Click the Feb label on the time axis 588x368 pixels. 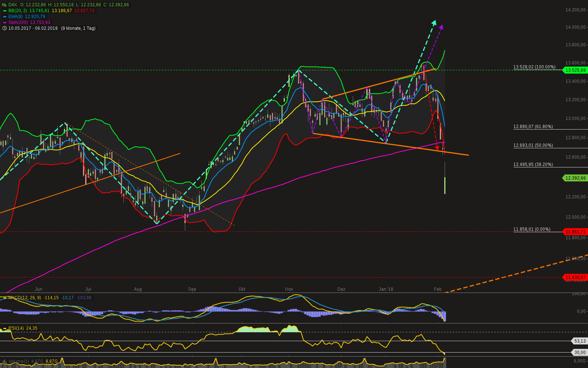pyautogui.click(x=438, y=289)
